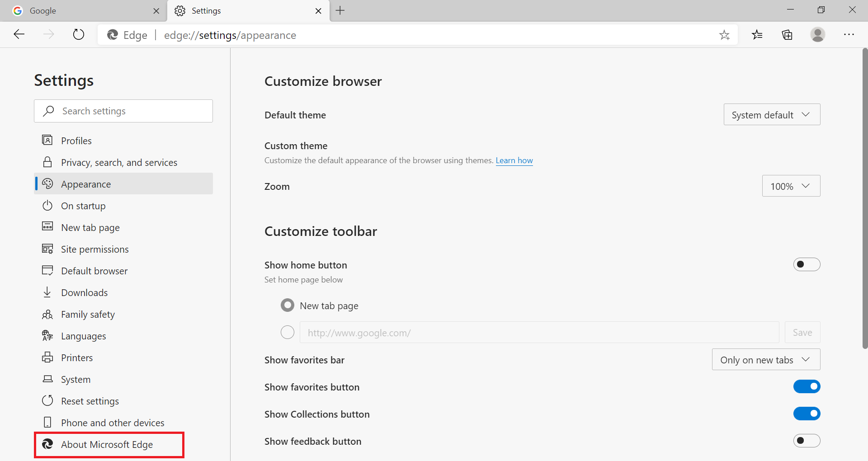Open Printers settings page

[123, 358]
